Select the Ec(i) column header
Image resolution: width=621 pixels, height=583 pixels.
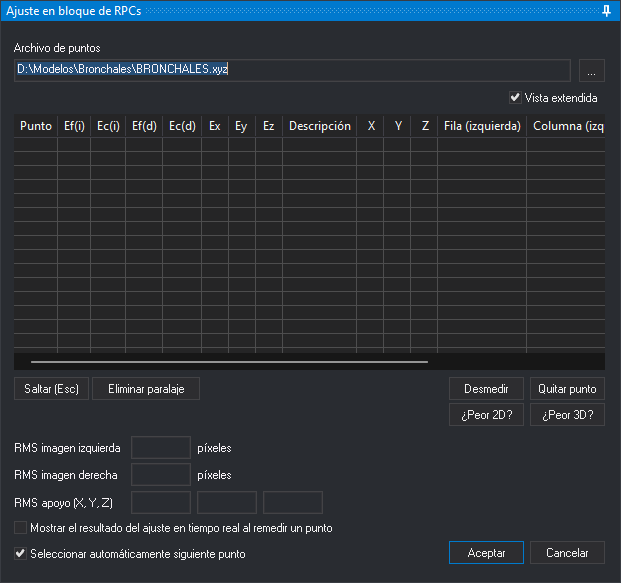[108, 126]
